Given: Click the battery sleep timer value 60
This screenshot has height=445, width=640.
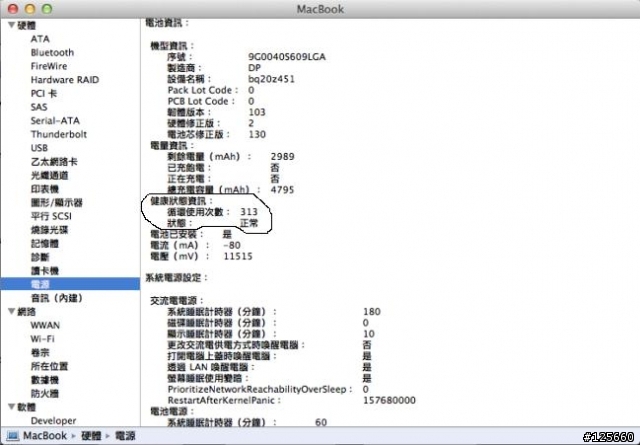Looking at the screenshot, I should click(x=321, y=422).
